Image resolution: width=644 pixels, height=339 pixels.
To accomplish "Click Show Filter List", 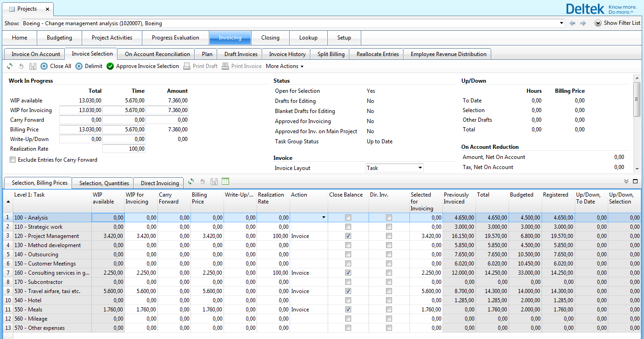I will [x=617, y=23].
